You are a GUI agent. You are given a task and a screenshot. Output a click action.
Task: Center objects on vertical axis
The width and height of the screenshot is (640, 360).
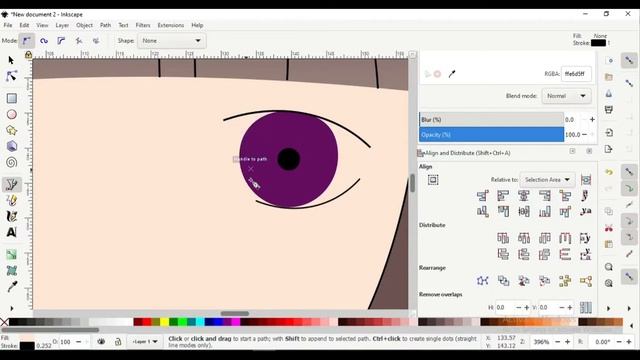(x=524, y=196)
